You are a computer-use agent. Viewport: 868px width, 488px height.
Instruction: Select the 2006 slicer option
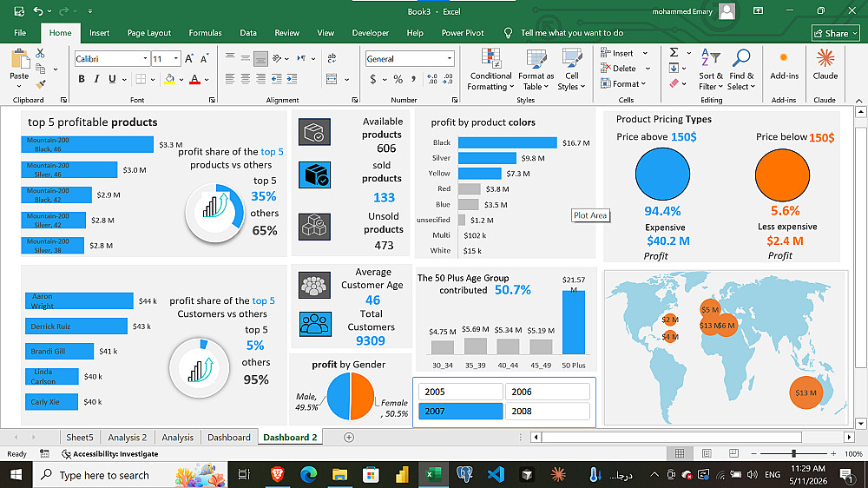click(548, 392)
